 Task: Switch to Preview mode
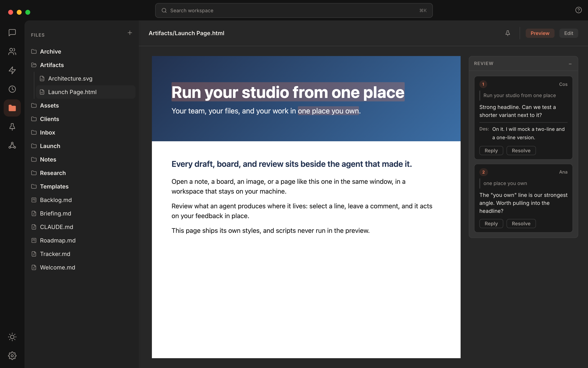click(x=540, y=33)
